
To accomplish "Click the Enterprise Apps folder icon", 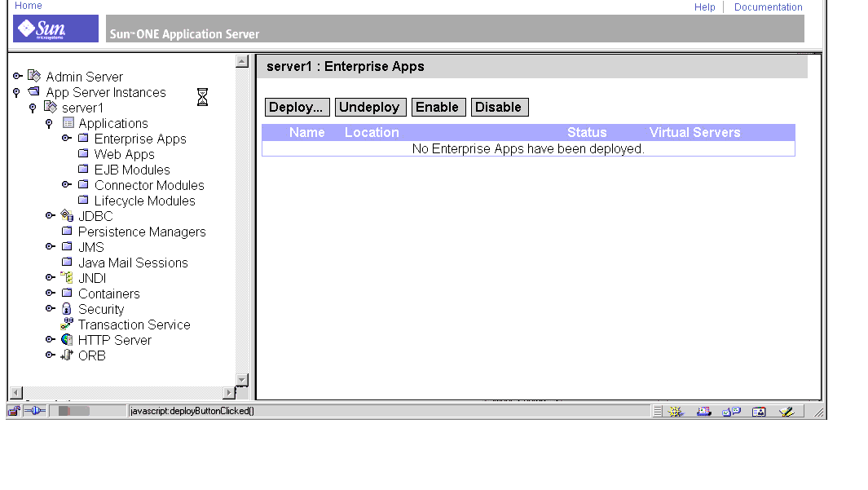I will [83, 137].
